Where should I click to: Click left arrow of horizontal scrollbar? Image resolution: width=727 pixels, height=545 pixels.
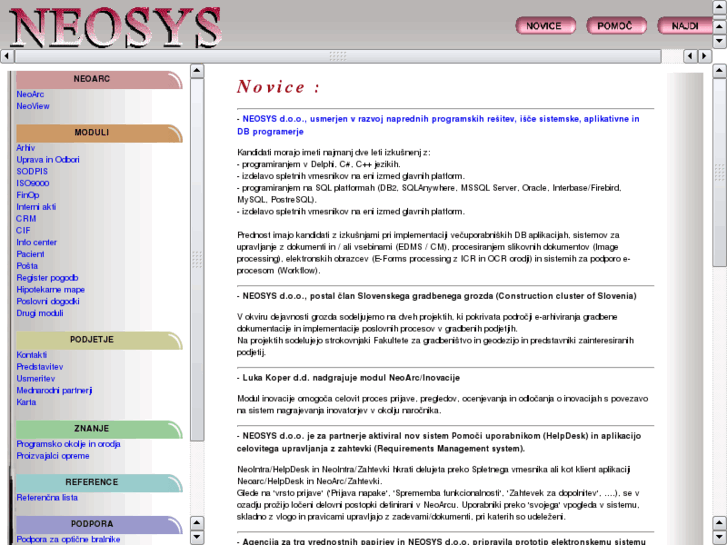pos(6,56)
